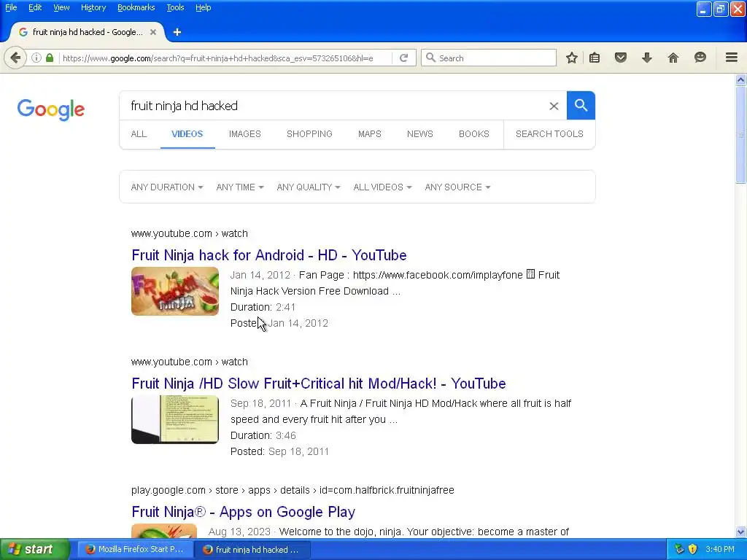Screen dimensions: 747x560
Task: Click the first www.youtube.com › watch text
Action: [x=189, y=233]
